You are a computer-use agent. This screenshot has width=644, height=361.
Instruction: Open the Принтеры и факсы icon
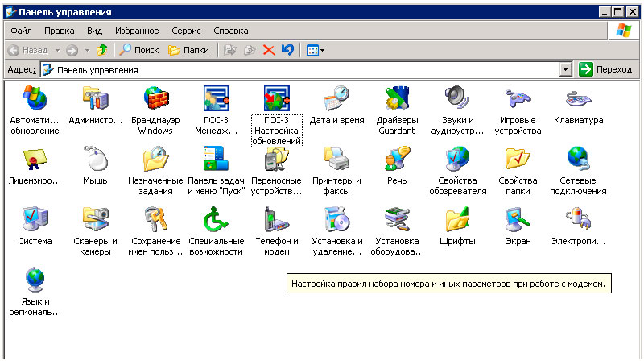[x=336, y=159]
